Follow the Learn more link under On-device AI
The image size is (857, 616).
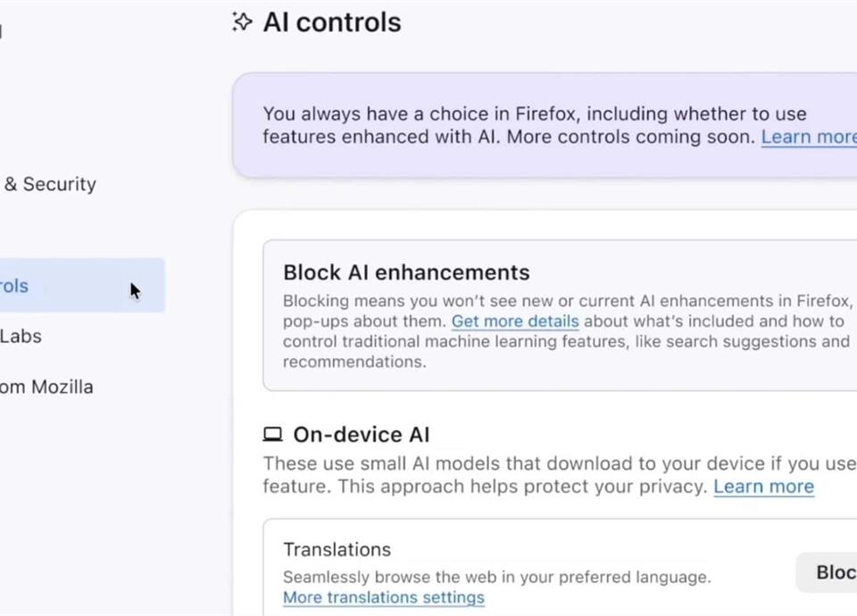[x=763, y=487]
